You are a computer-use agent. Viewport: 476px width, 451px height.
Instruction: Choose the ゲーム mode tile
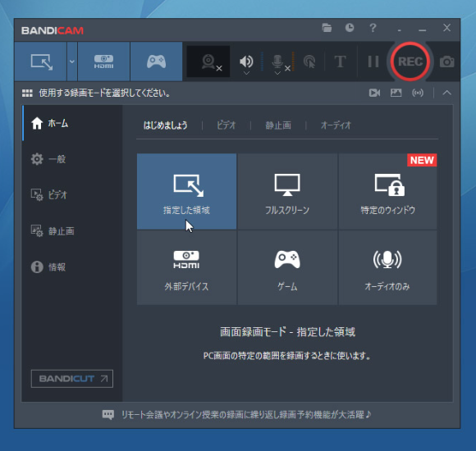(287, 267)
